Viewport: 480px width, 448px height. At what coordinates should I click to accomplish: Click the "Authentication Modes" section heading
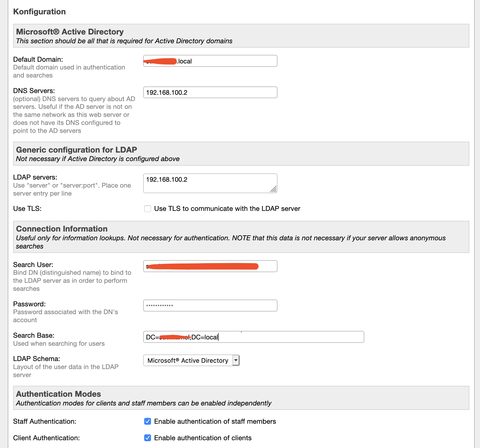[58, 394]
